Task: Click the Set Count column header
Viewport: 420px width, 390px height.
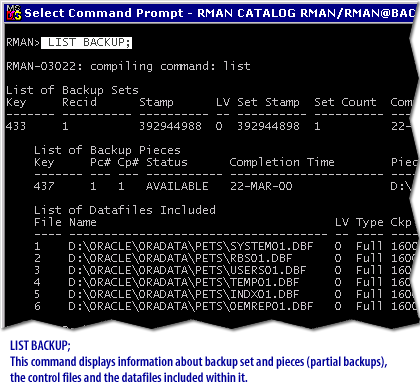Action: point(345,102)
